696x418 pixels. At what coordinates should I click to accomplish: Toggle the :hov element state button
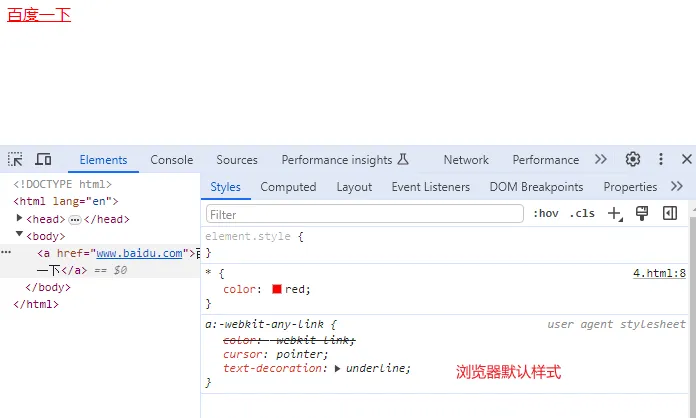(x=546, y=213)
